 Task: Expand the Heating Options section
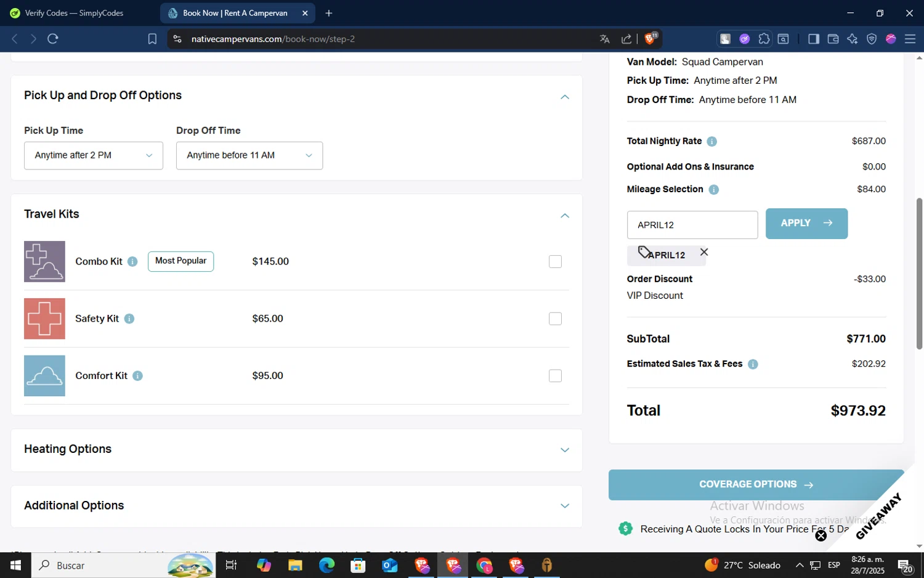(565, 450)
